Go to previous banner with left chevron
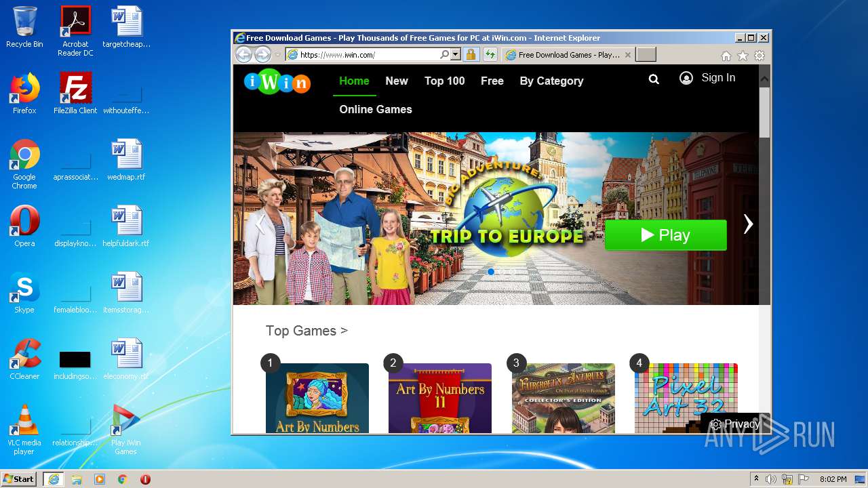The height and width of the screenshot is (488, 868). 260,224
